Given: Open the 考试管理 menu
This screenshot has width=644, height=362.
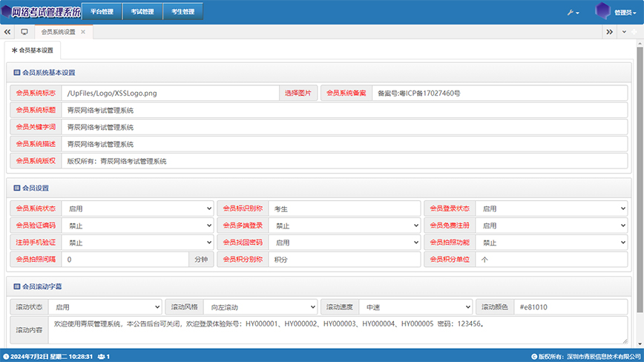Looking at the screenshot, I should pyautogui.click(x=142, y=12).
